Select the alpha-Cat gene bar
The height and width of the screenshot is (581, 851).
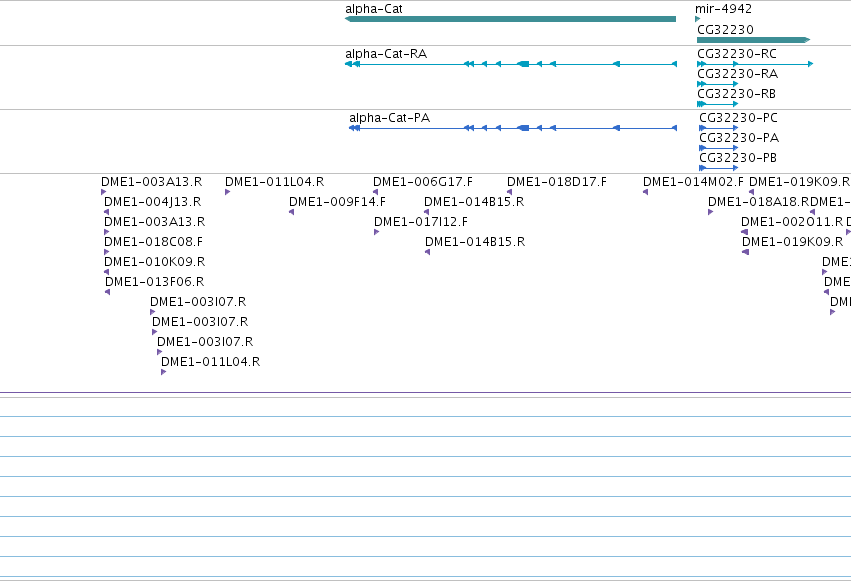coord(510,19)
